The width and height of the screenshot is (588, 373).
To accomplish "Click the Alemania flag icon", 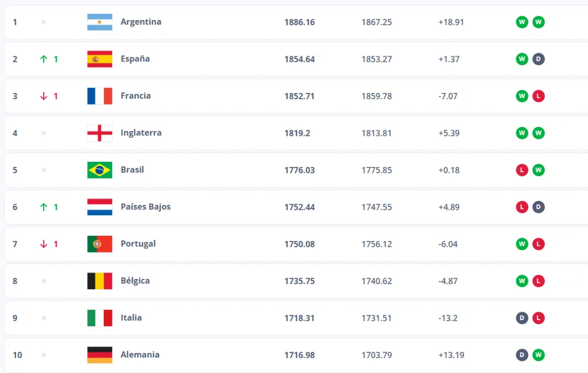I will 99,355.
